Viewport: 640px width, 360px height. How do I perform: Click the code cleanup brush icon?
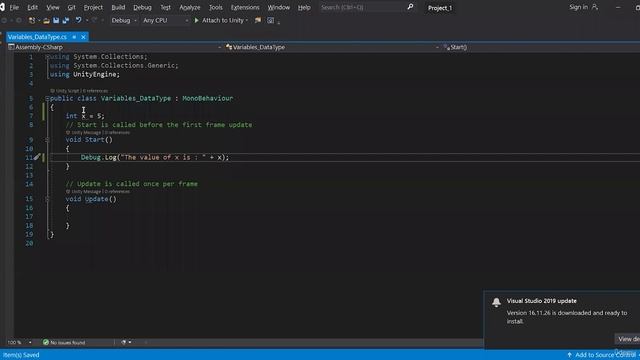(x=123, y=342)
